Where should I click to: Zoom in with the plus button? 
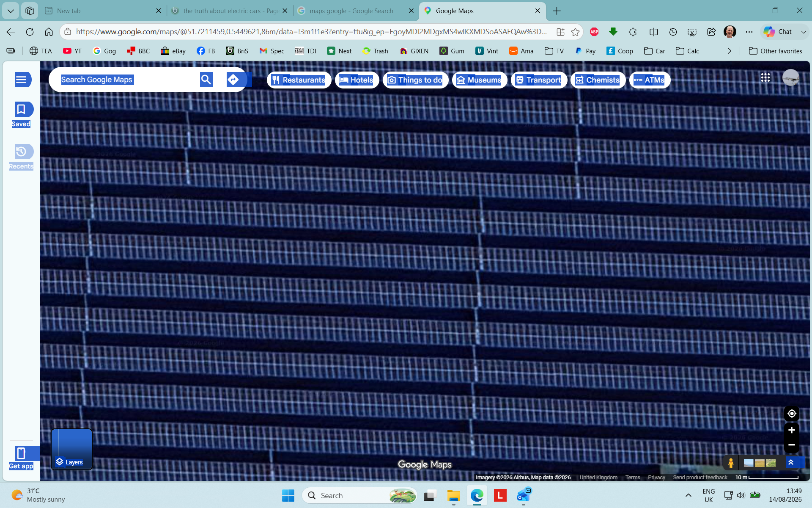click(792, 430)
